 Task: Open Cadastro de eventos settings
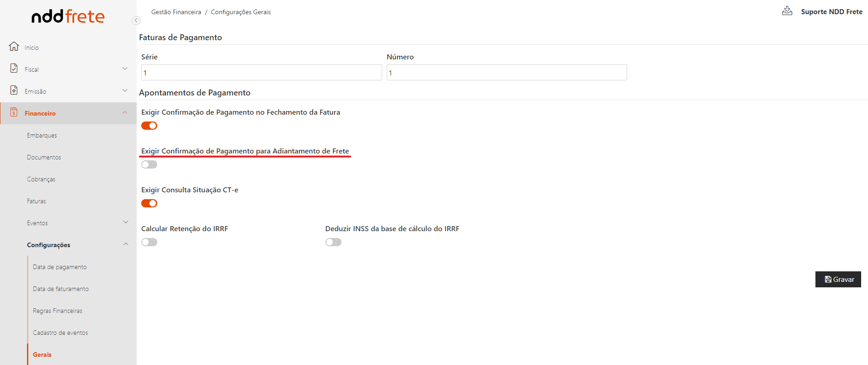60,333
